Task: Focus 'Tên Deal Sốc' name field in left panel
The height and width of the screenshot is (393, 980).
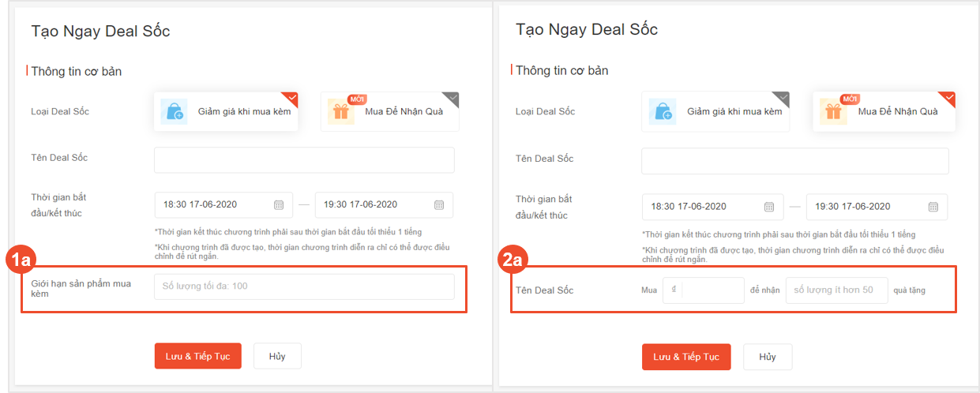Action: point(304,159)
